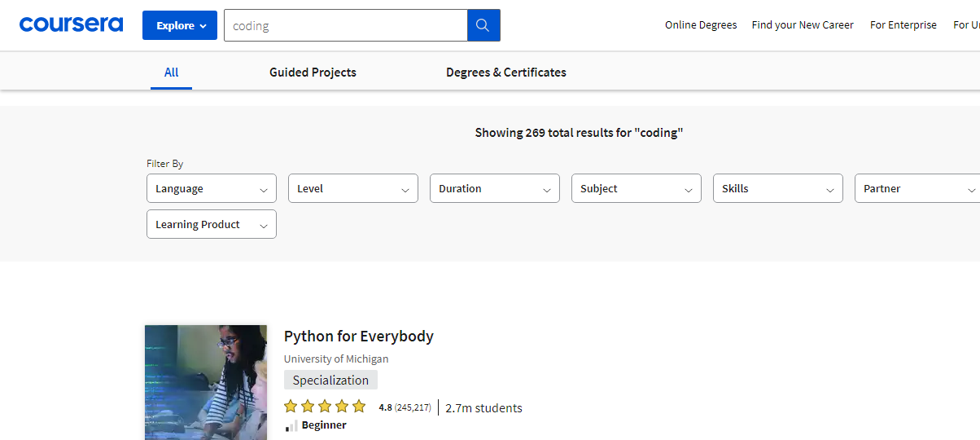Click the Coursera logo
Screen dimensions: 980x440
(71, 24)
